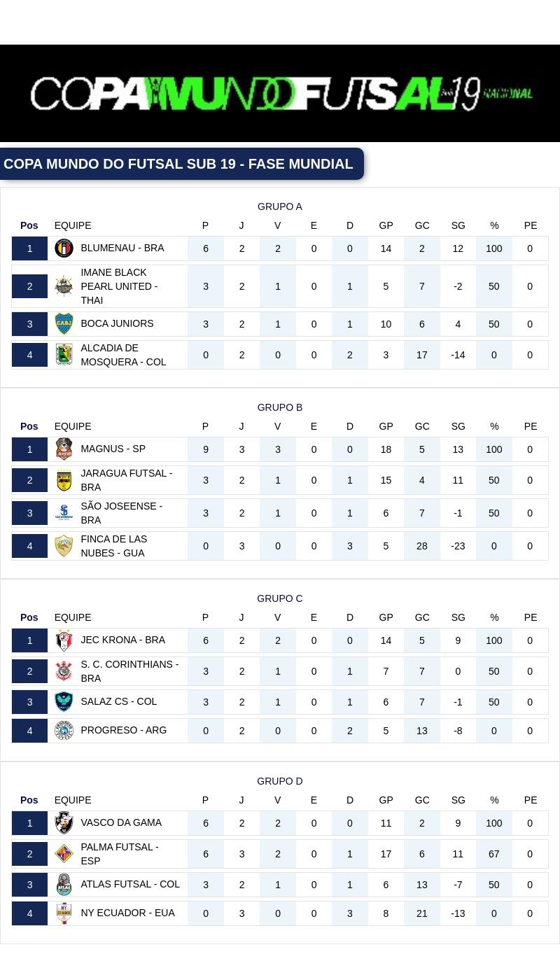Click the Blumenau - BRA club crest
The image size is (560, 961).
click(64, 248)
